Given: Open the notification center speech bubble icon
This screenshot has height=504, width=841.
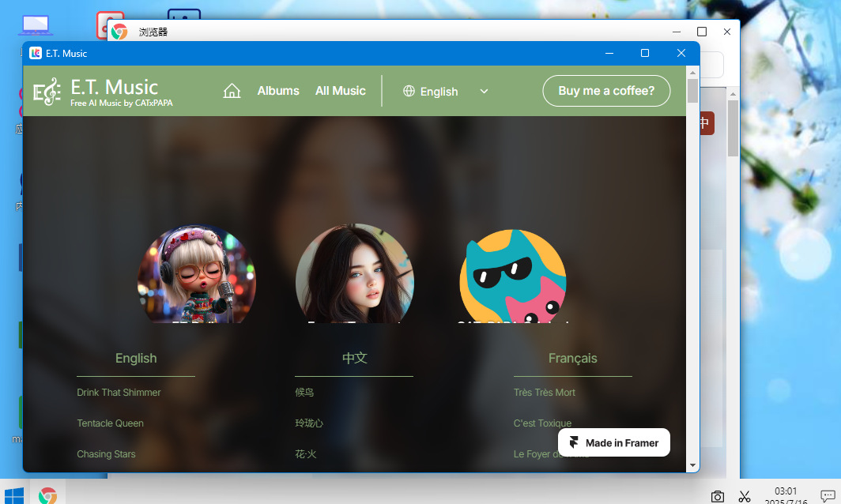Looking at the screenshot, I should [828, 496].
